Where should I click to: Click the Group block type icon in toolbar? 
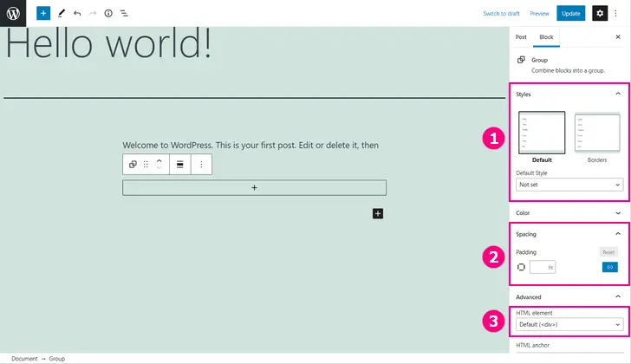click(x=133, y=164)
